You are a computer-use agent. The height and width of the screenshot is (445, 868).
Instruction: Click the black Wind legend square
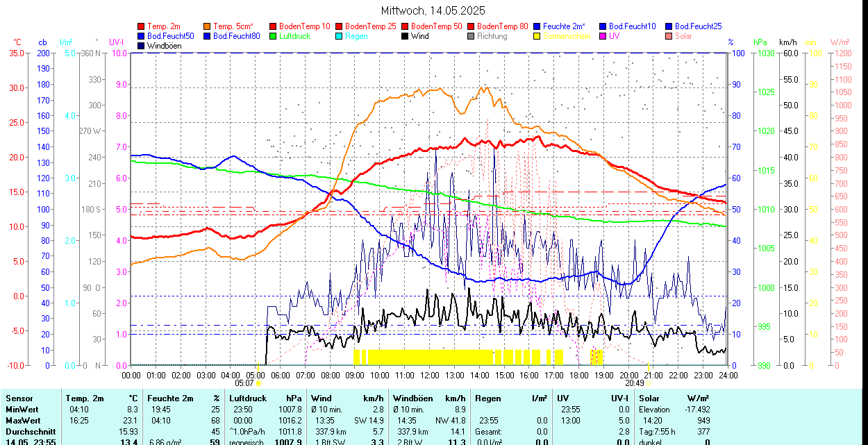406,36
